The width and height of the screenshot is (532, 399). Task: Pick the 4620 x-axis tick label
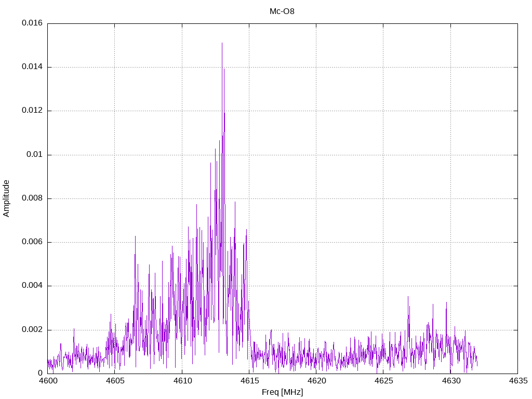coord(316,381)
